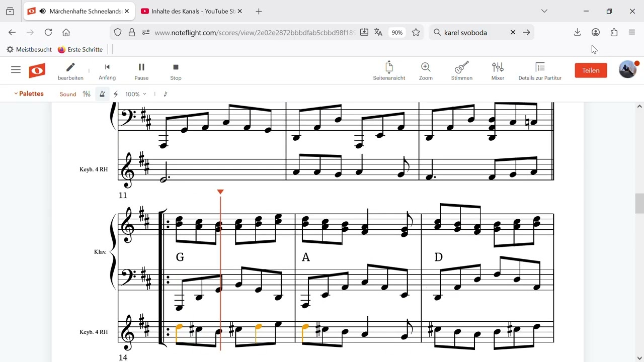Show Details zur Partitur
The image size is (644, 362).
click(x=540, y=71)
